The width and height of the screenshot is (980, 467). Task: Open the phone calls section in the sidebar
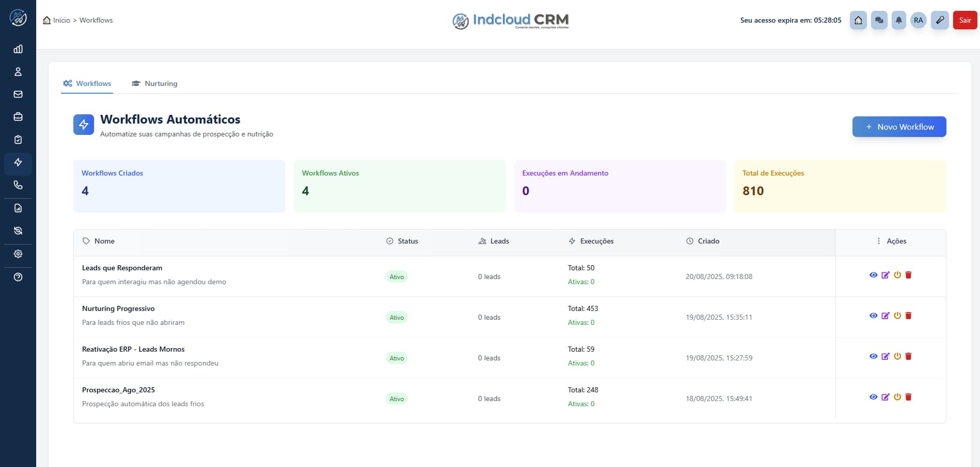click(x=18, y=185)
